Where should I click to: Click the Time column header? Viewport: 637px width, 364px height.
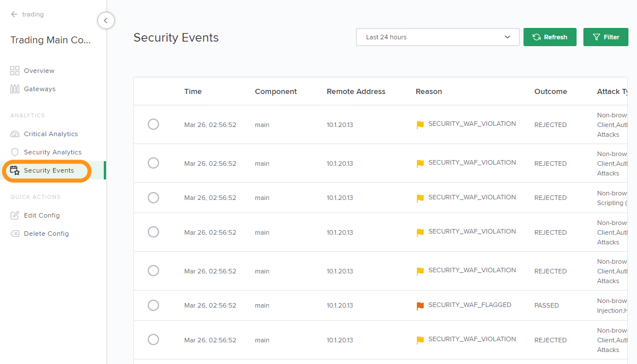point(193,91)
